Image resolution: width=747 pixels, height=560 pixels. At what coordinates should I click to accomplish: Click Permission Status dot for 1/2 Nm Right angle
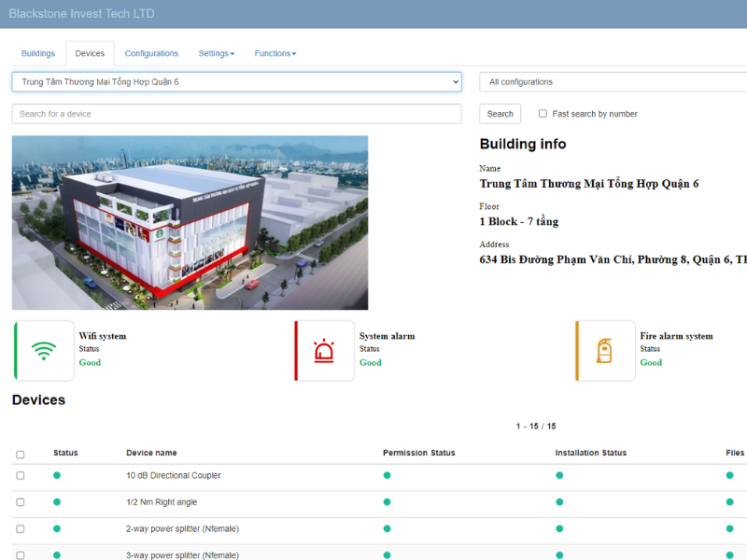coord(387,502)
